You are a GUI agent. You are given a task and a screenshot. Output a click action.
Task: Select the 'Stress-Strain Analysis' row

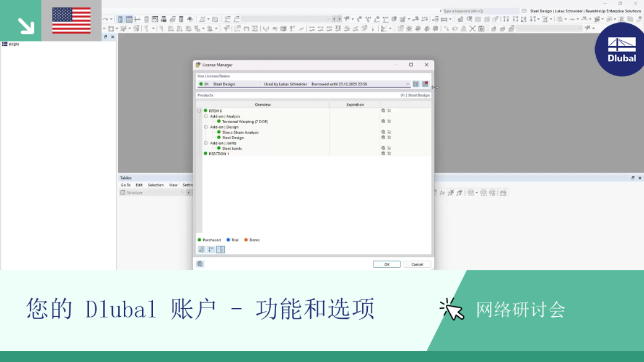coord(240,132)
